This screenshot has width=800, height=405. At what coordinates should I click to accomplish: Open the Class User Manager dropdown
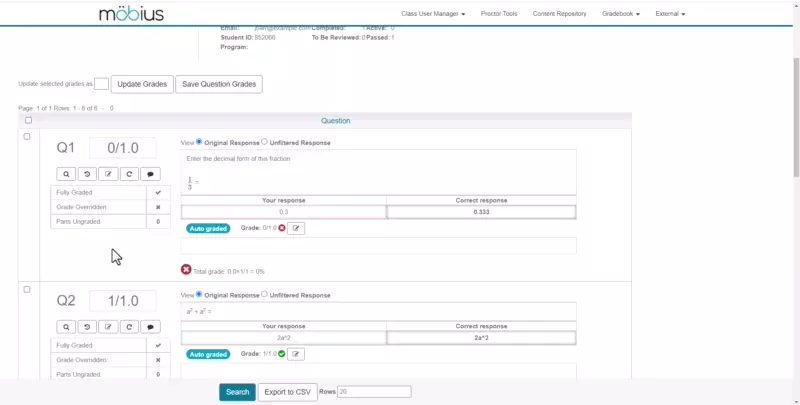432,14
